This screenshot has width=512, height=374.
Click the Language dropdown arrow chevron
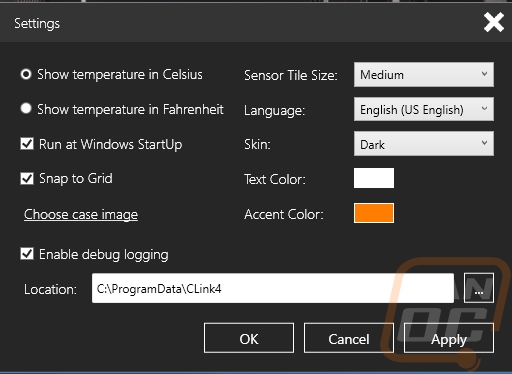tap(484, 109)
